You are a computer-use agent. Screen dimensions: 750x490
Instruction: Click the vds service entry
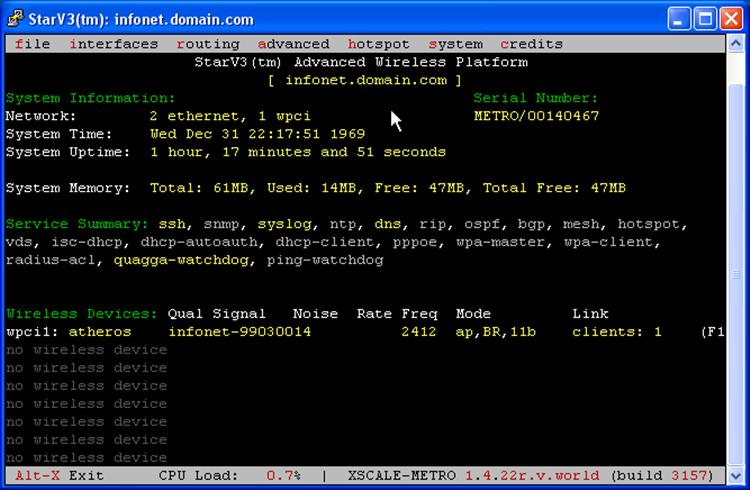19,242
